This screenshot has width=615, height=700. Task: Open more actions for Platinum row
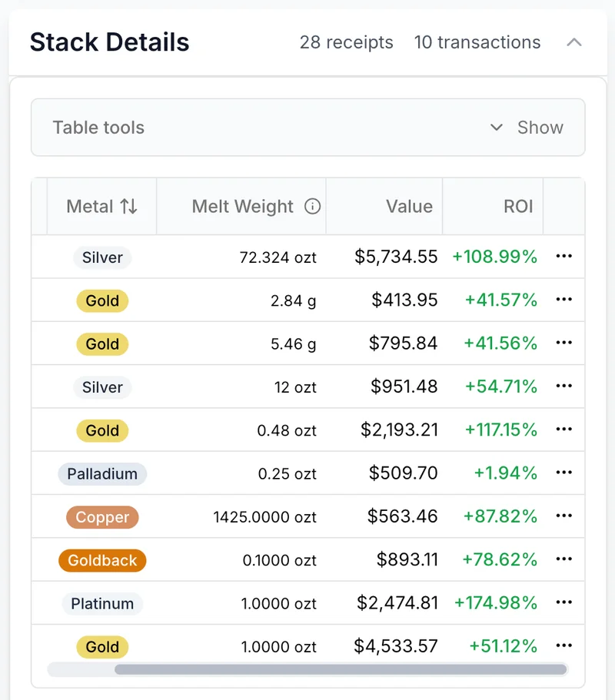(x=563, y=603)
